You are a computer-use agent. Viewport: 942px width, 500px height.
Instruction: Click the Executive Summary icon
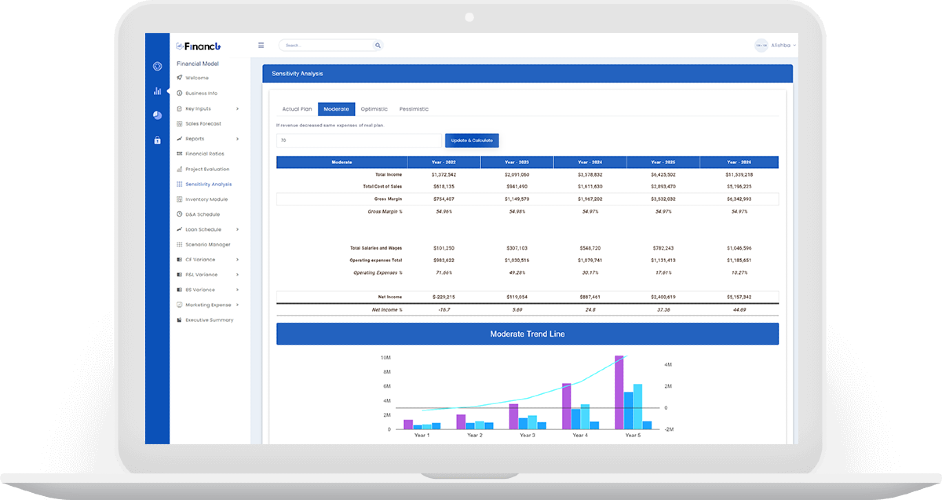click(179, 320)
